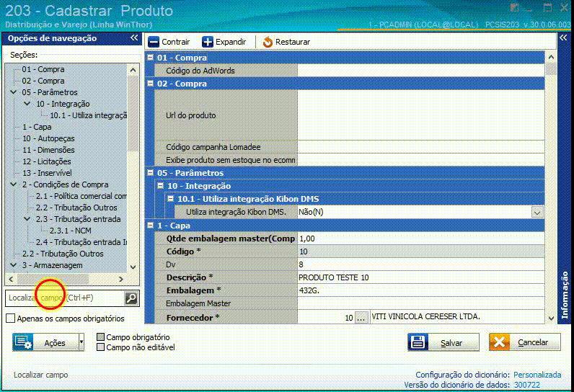Open the Utiliza integração Kibon DMS dropdown
The height and width of the screenshot is (392, 574).
pyautogui.click(x=537, y=212)
